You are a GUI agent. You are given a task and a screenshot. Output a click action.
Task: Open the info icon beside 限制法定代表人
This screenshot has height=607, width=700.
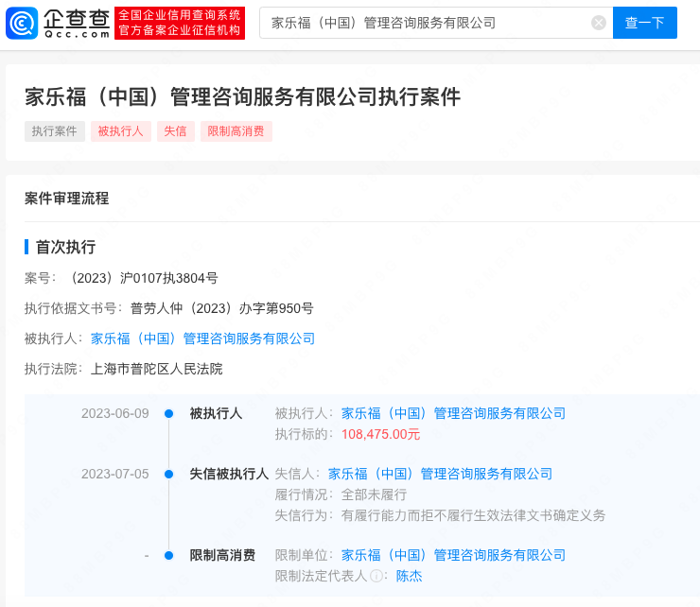[x=376, y=576]
